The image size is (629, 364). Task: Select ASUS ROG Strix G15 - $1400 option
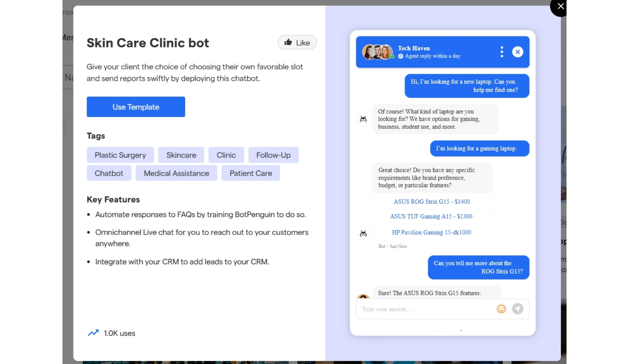tap(432, 202)
